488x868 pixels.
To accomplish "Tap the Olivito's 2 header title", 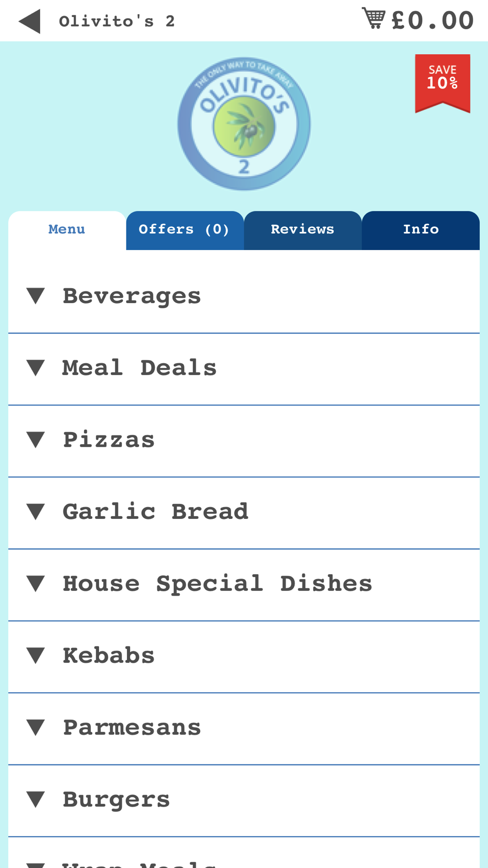I will pyautogui.click(x=117, y=21).
